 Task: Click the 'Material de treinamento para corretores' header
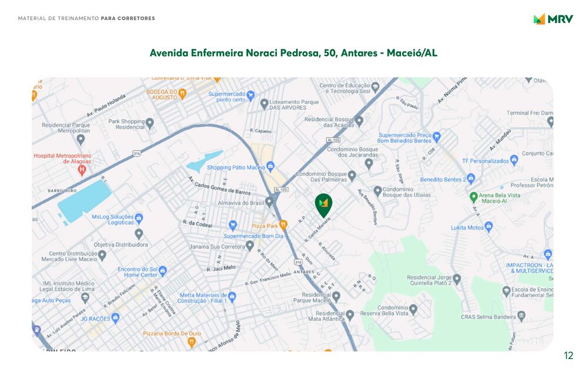pyautogui.click(x=86, y=18)
